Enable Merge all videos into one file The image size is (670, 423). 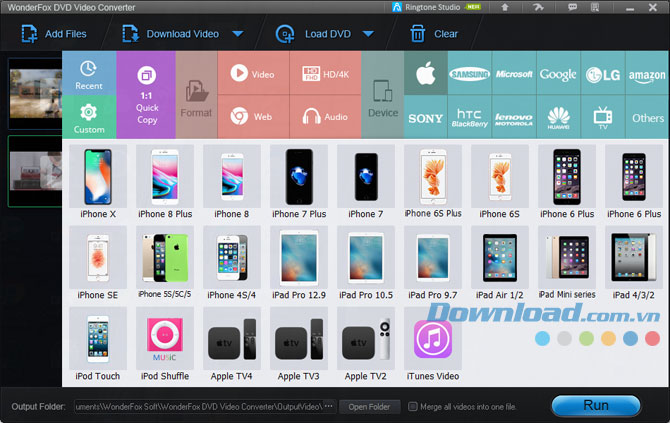413,406
